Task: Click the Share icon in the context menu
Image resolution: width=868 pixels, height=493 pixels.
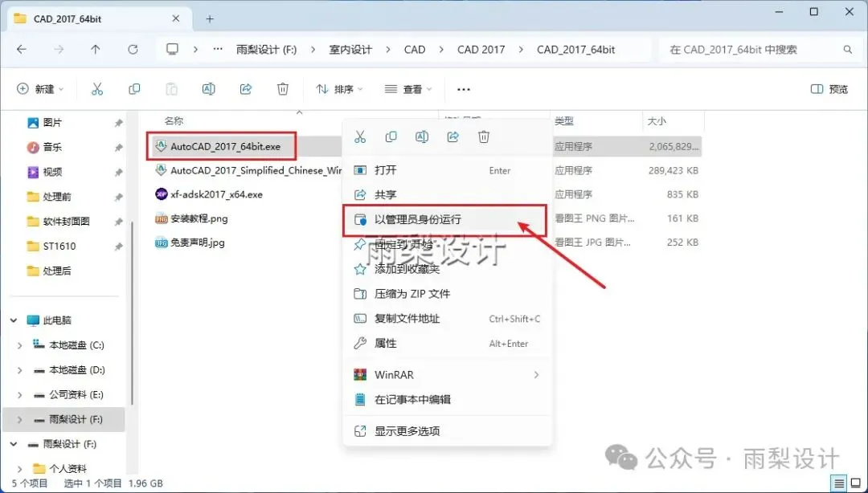Action: coord(452,136)
